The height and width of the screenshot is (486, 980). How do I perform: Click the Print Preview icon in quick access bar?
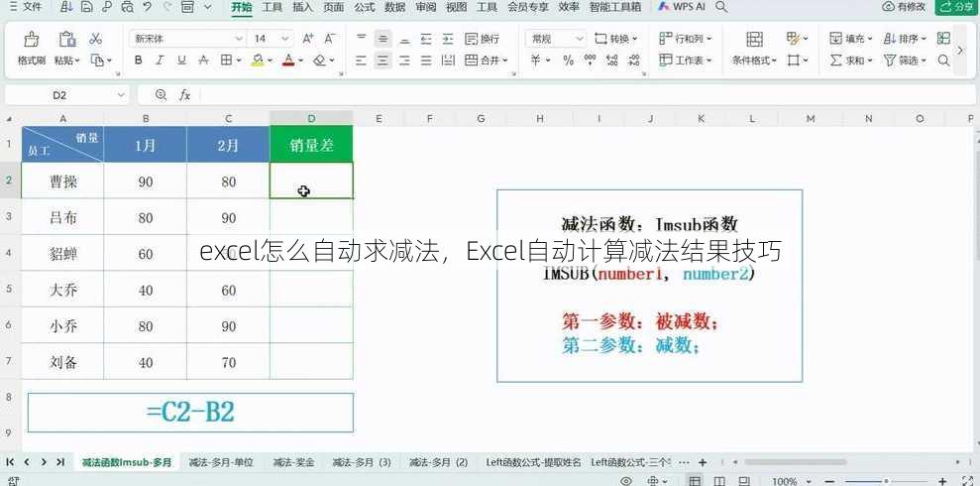tap(128, 7)
